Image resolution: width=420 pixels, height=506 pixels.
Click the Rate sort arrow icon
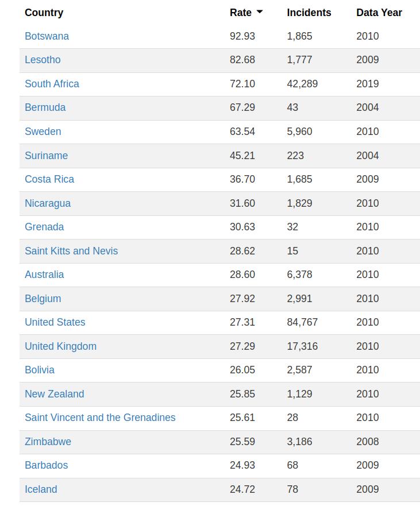point(260,12)
